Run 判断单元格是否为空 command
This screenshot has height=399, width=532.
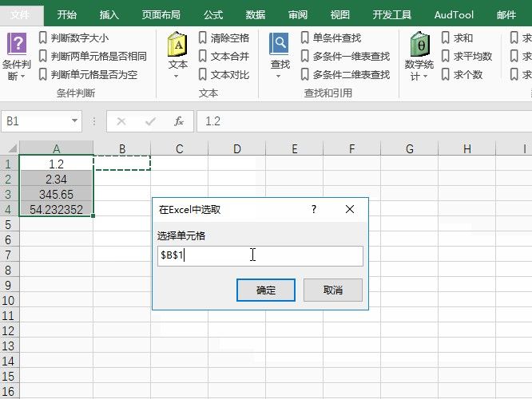(x=88, y=74)
